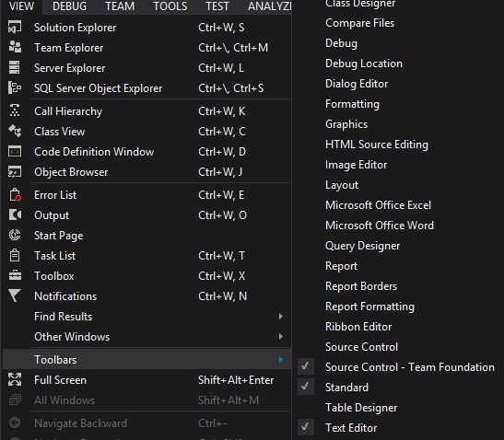
Task: Open the VIEW menu
Action: click(x=21, y=6)
